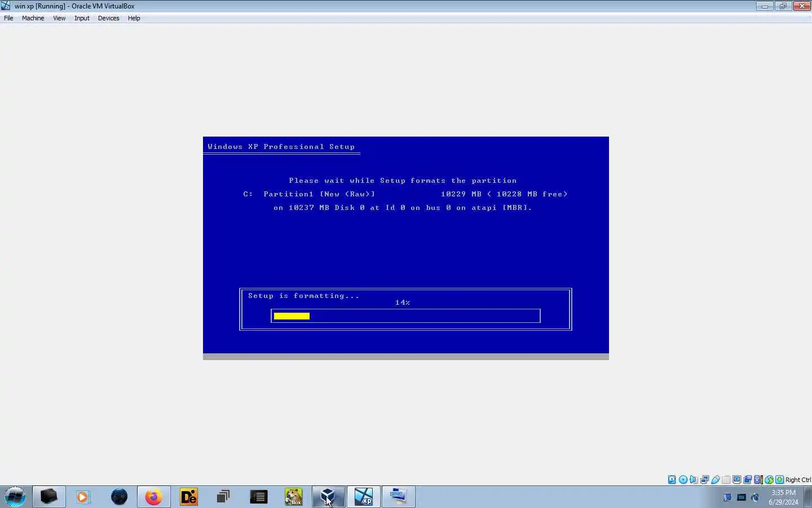Open the Devices menu

point(108,18)
